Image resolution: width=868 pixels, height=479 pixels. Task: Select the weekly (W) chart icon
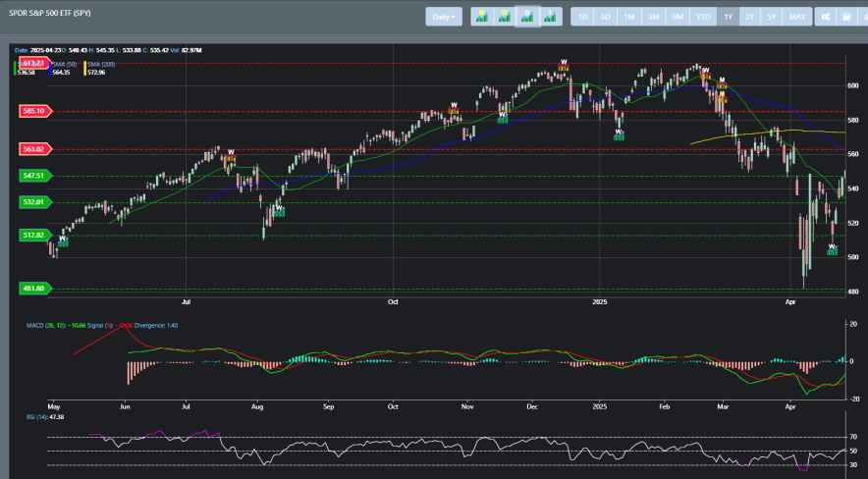coord(505,17)
